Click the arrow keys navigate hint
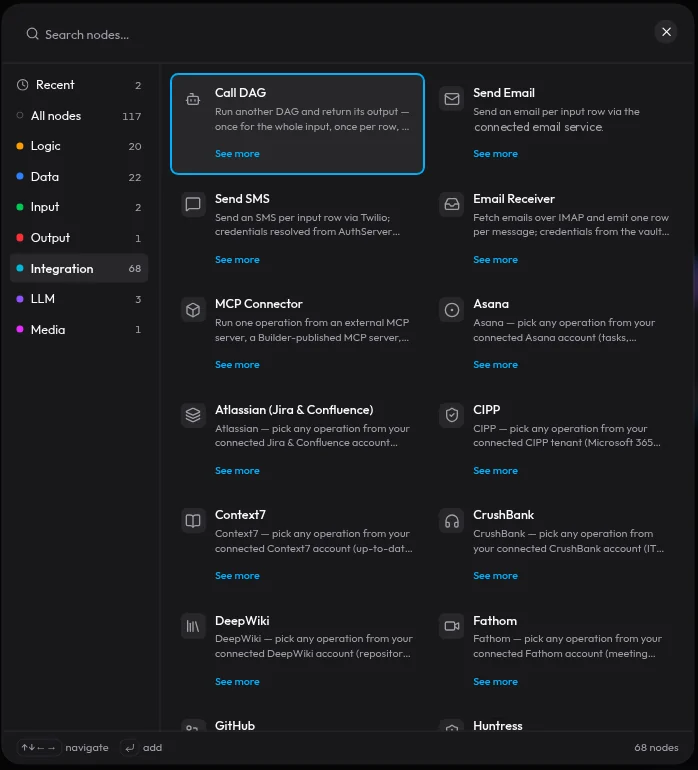Image resolution: width=698 pixels, height=770 pixels. (x=63, y=748)
